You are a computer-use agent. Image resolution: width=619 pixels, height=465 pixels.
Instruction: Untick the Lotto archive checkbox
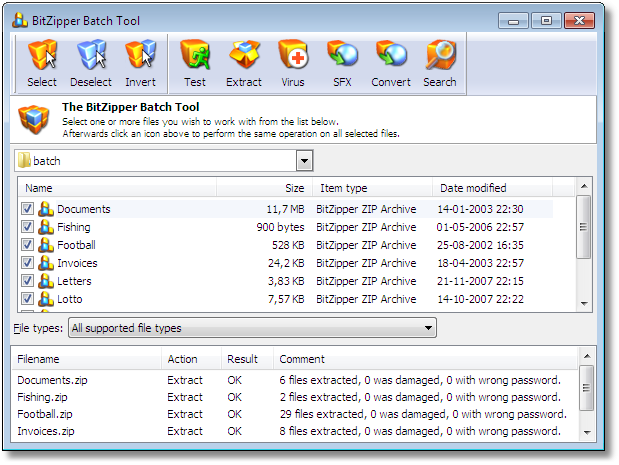point(27,299)
